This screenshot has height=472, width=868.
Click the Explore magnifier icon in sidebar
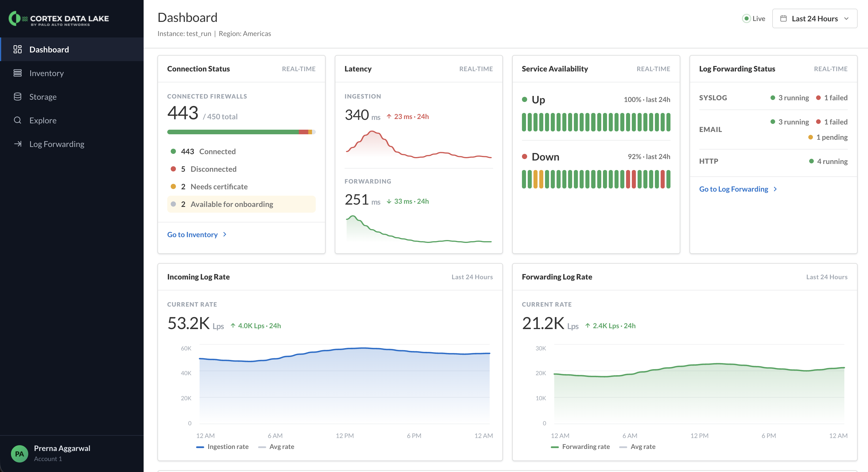click(x=18, y=120)
